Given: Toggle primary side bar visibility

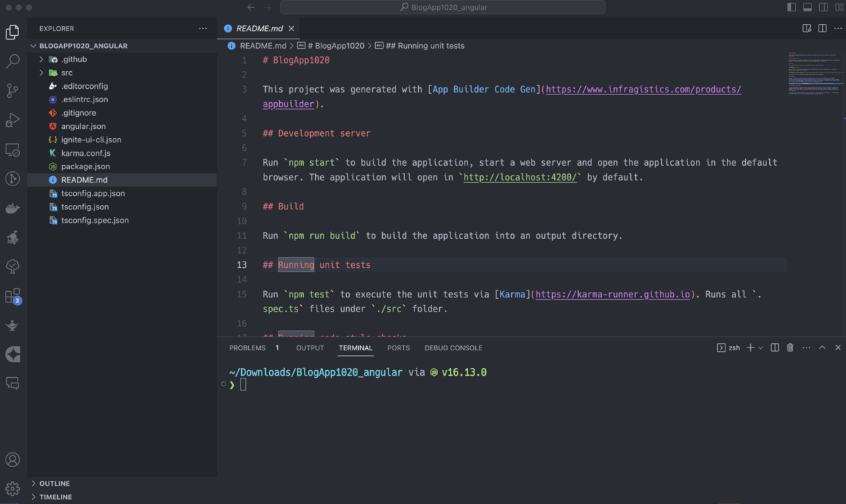Looking at the screenshot, I should pyautogui.click(x=792, y=7).
